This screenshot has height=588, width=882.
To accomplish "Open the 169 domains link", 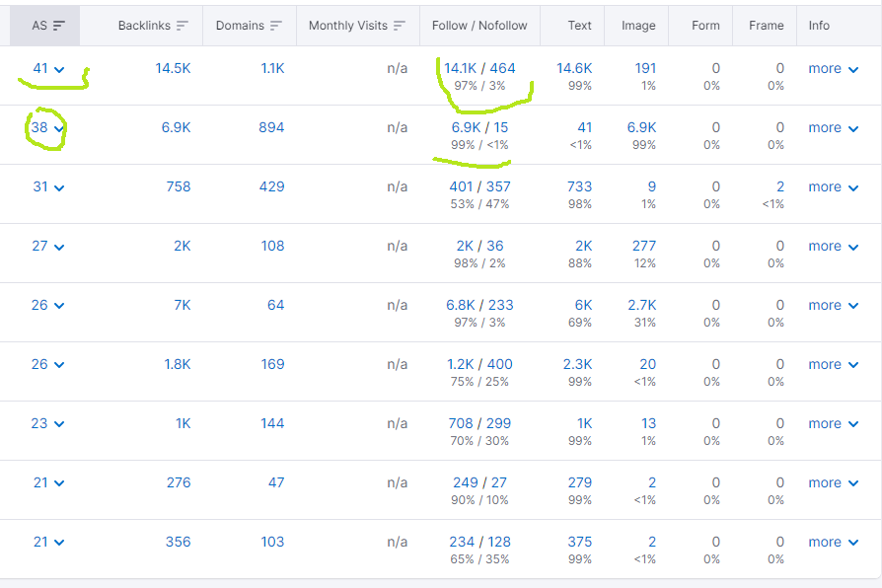I will tap(272, 365).
